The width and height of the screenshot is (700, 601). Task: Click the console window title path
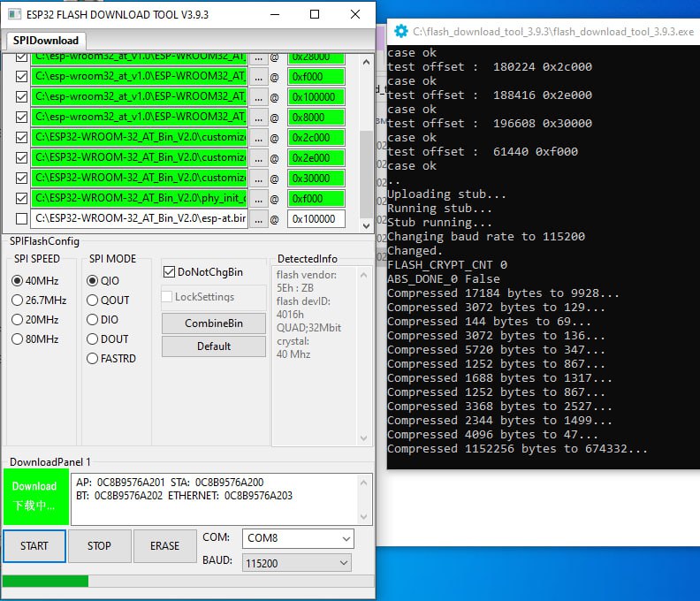pos(553,32)
